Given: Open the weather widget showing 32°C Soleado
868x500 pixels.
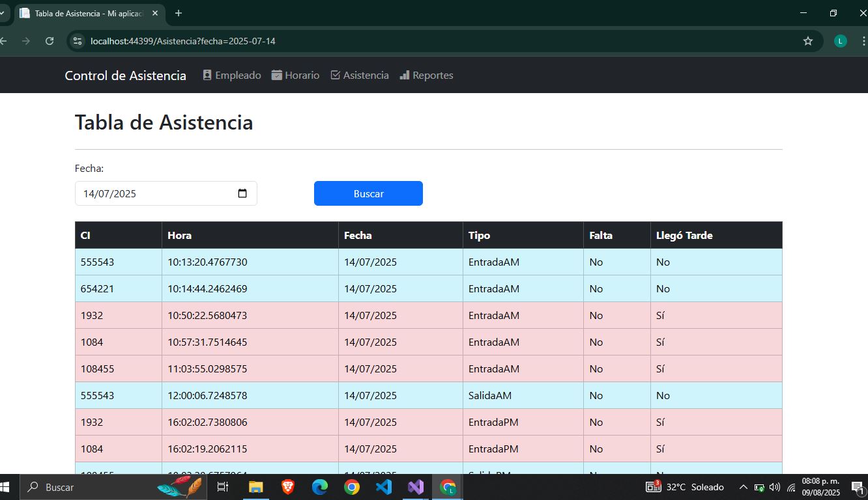Looking at the screenshot, I should click(685, 487).
